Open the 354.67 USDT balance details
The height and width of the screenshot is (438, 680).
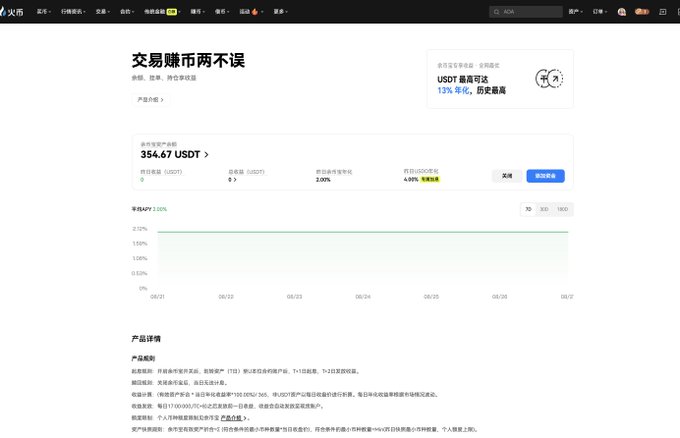coord(174,154)
